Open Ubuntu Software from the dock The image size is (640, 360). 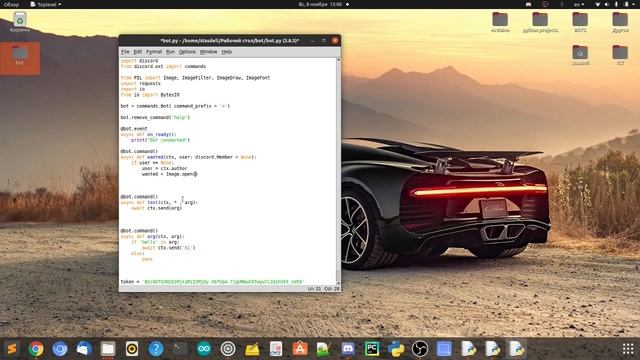point(300,349)
